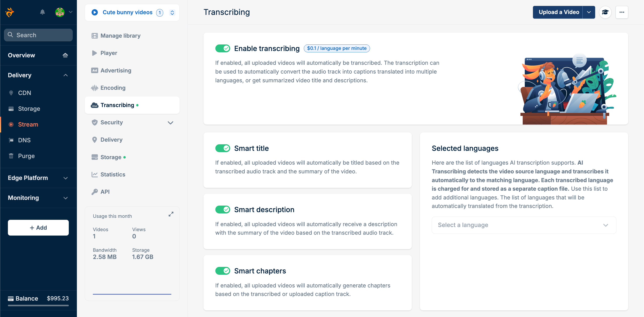Click the Balance progress bar
This screenshot has height=317, width=644.
(x=38, y=305)
